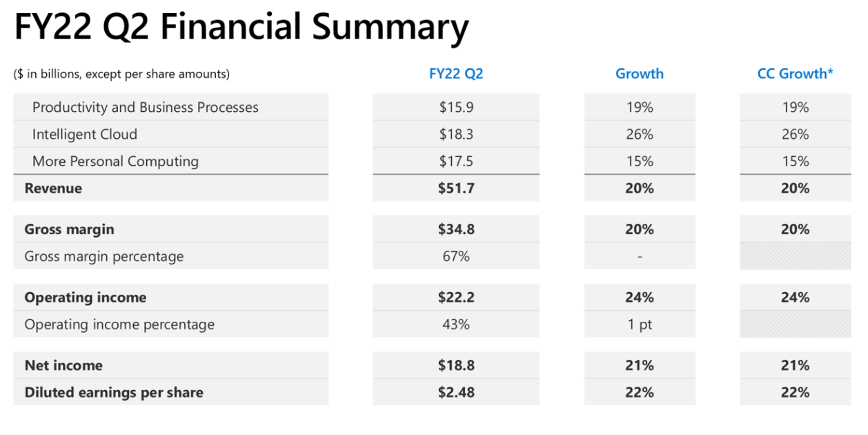Click the Gross margin percentage label
Viewport: 868px width, 435px height.
[x=103, y=257]
